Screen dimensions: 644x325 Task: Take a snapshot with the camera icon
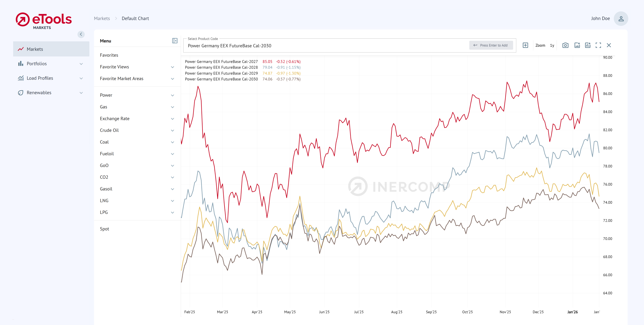[x=565, y=45]
